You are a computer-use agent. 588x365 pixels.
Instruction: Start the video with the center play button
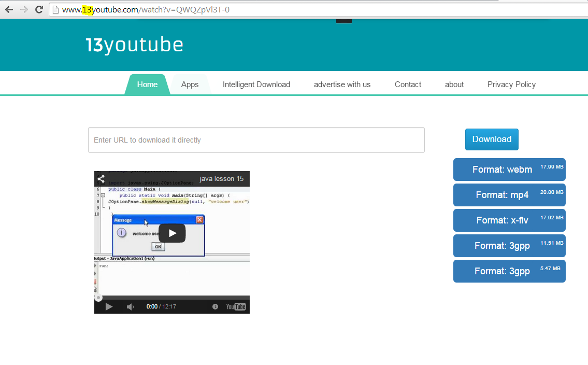pos(172,233)
